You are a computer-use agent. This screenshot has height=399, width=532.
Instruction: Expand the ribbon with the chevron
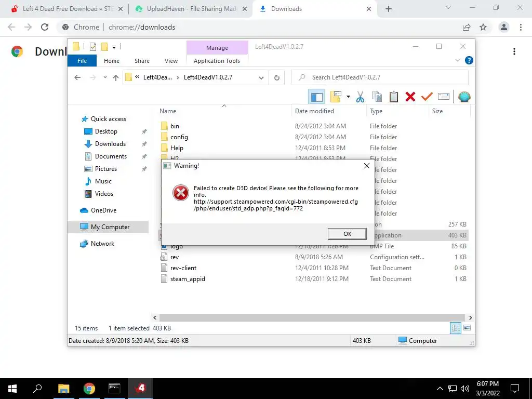coord(457,60)
